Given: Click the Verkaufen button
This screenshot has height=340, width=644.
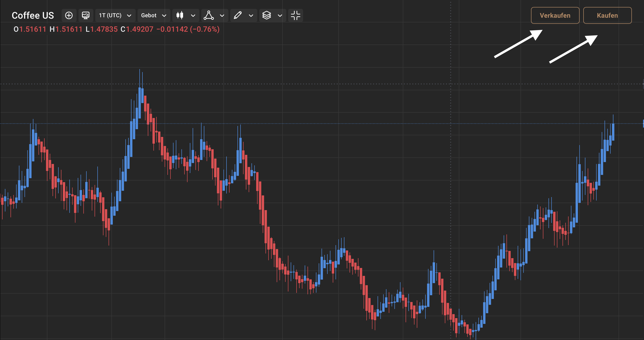Looking at the screenshot, I should pyautogui.click(x=555, y=15).
